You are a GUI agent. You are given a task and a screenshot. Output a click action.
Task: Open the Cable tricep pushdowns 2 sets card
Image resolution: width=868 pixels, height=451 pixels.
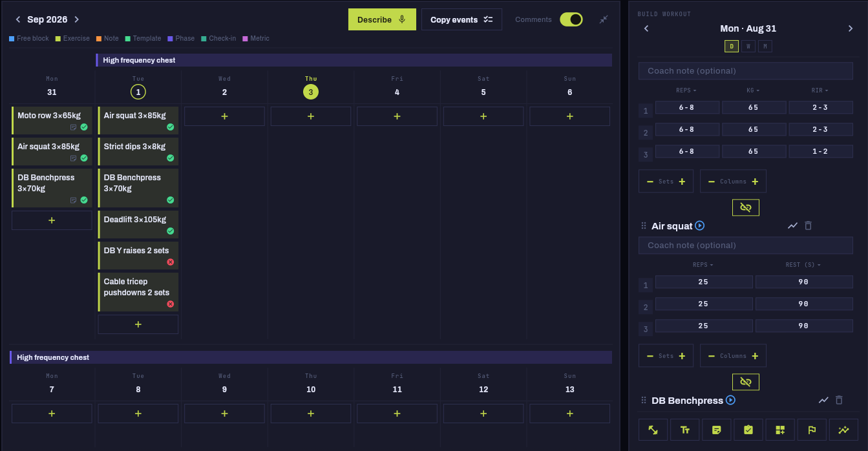click(x=138, y=292)
